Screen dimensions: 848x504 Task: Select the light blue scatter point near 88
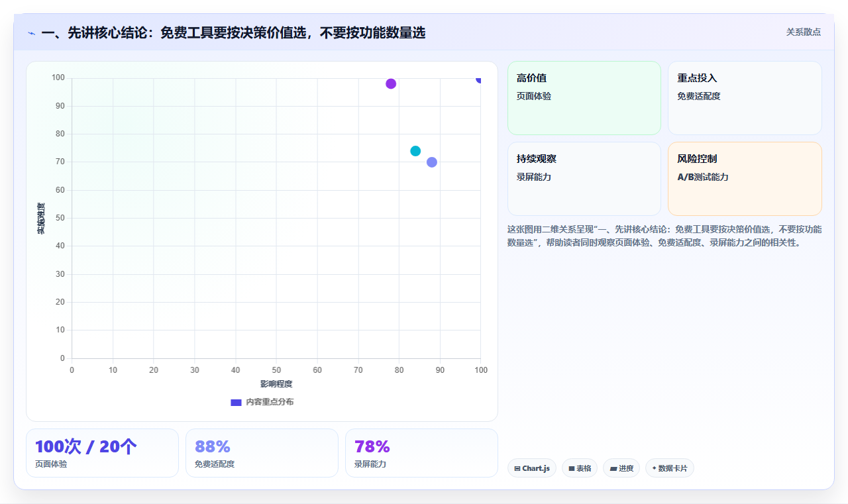click(x=432, y=162)
